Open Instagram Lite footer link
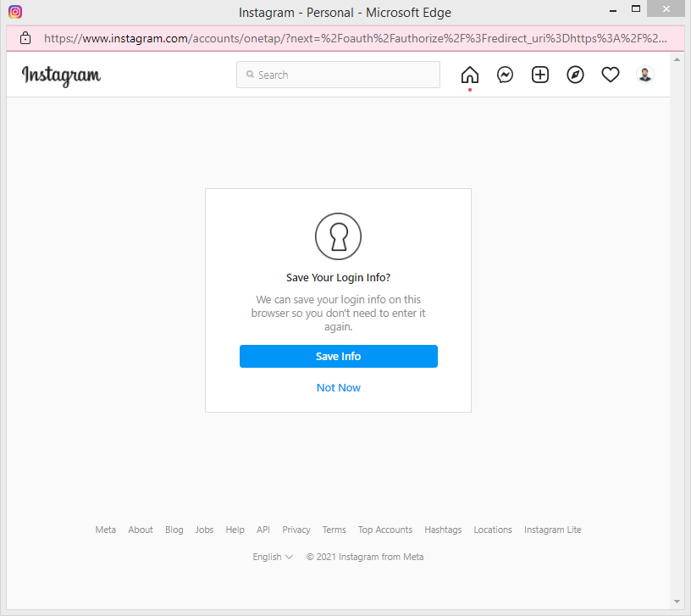The width and height of the screenshot is (691, 616). pos(553,530)
